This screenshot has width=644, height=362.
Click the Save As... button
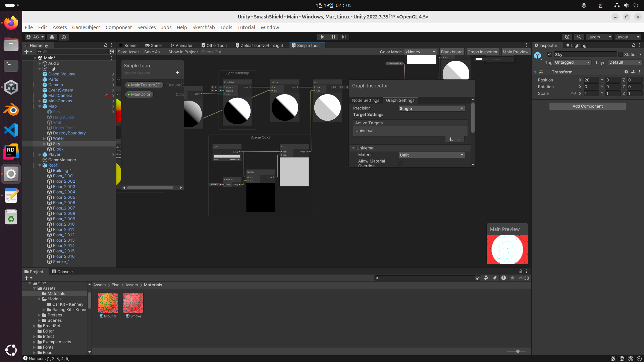(x=153, y=52)
